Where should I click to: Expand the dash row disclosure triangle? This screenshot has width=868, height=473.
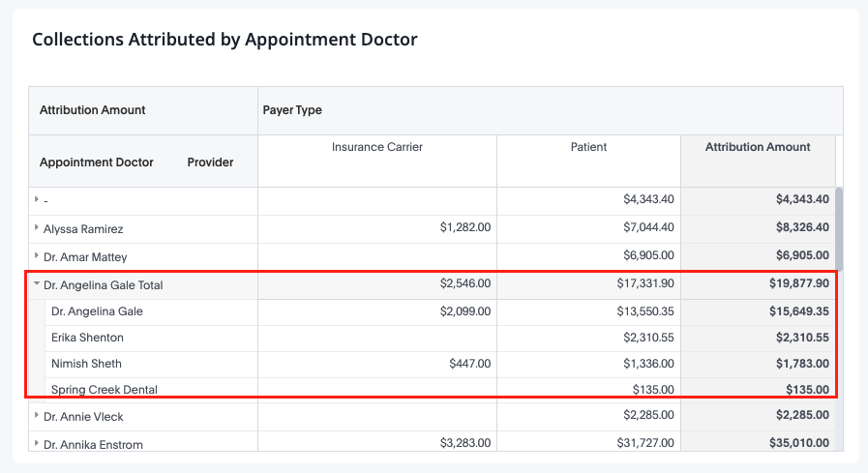pyautogui.click(x=37, y=199)
